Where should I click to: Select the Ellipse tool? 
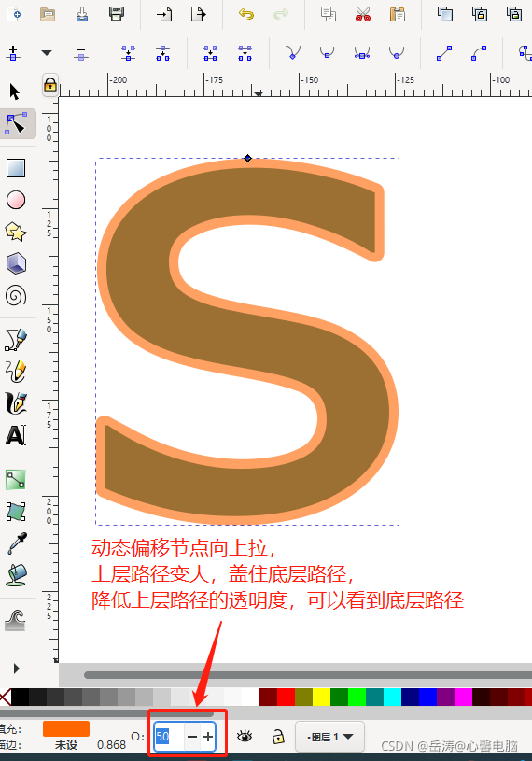16,200
